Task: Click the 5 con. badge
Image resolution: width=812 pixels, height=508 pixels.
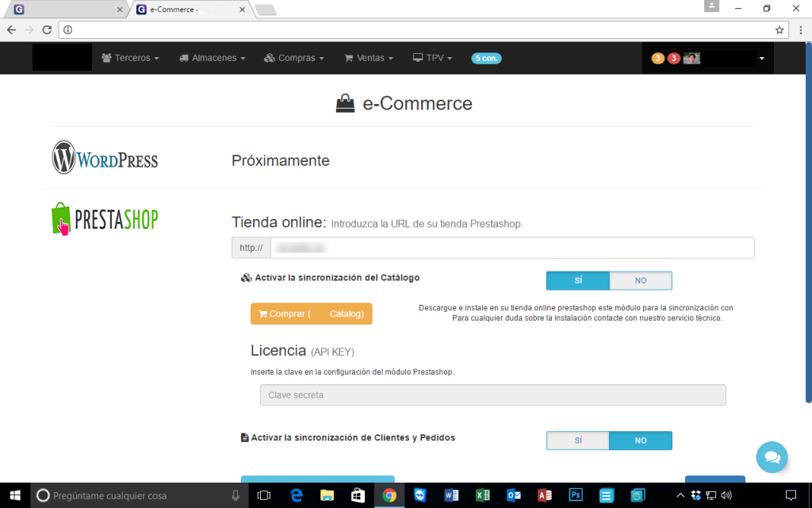Action: click(486, 58)
